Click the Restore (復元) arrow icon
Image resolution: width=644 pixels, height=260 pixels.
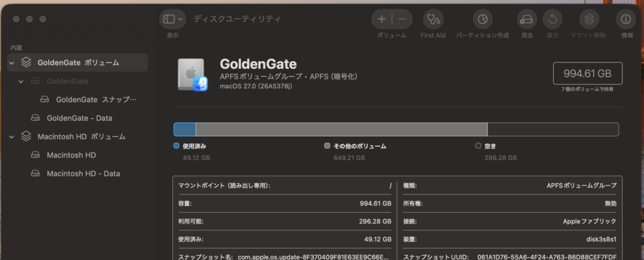(552, 19)
